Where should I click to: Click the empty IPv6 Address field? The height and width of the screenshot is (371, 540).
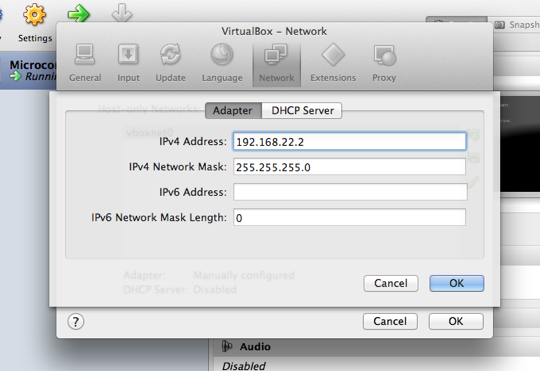click(350, 192)
